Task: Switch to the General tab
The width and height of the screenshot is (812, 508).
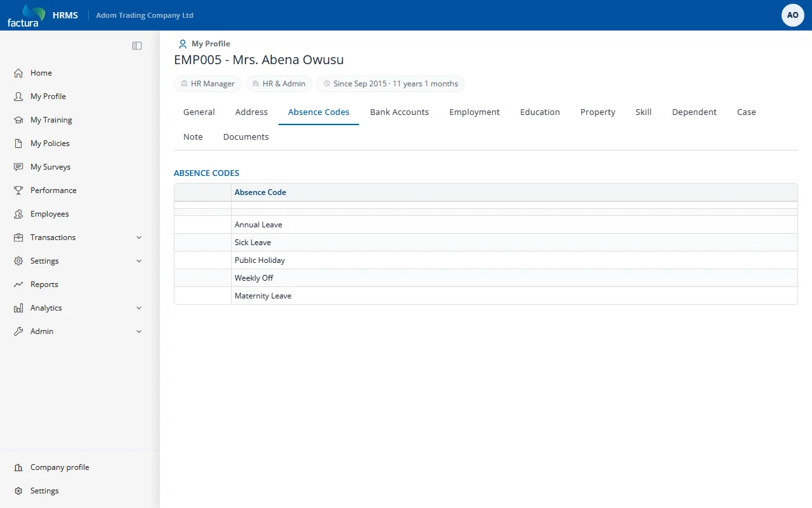Action: [199, 112]
